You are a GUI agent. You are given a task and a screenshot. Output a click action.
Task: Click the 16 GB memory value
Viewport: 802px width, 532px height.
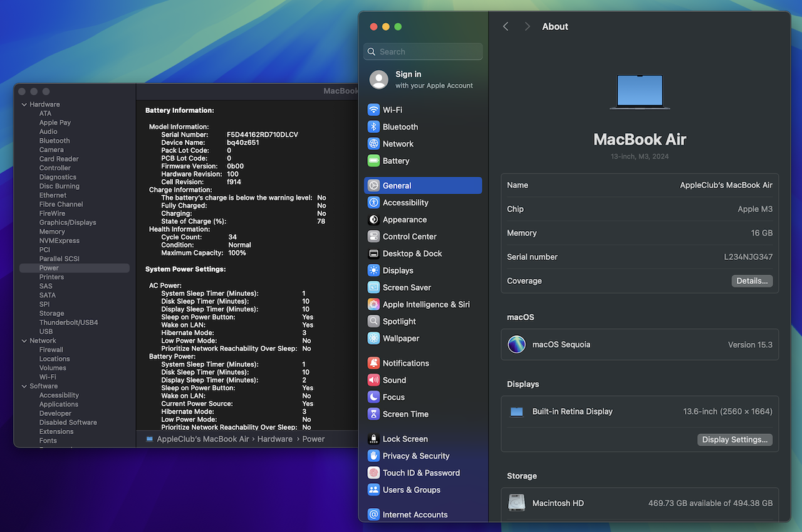(x=762, y=233)
